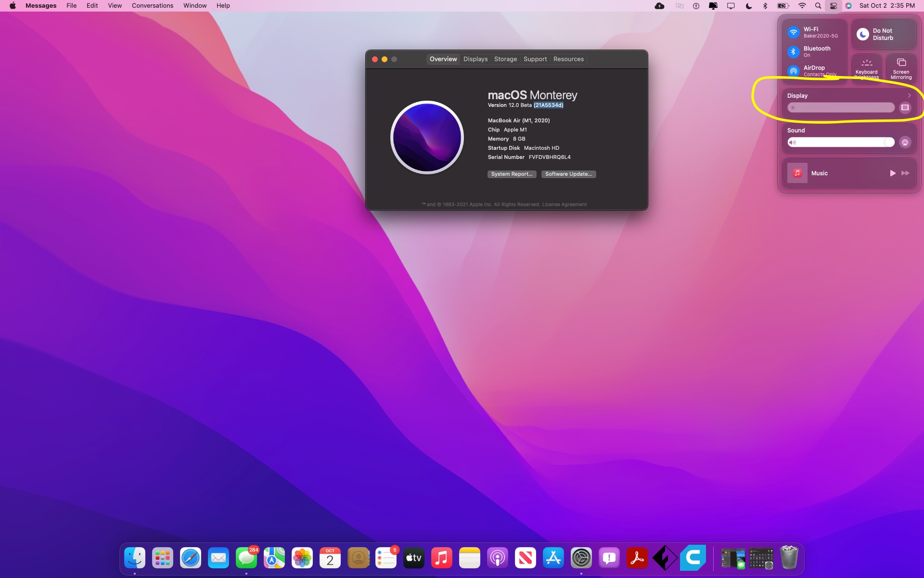Open Podcasts from the Dock
The width and height of the screenshot is (924, 578).
point(498,558)
